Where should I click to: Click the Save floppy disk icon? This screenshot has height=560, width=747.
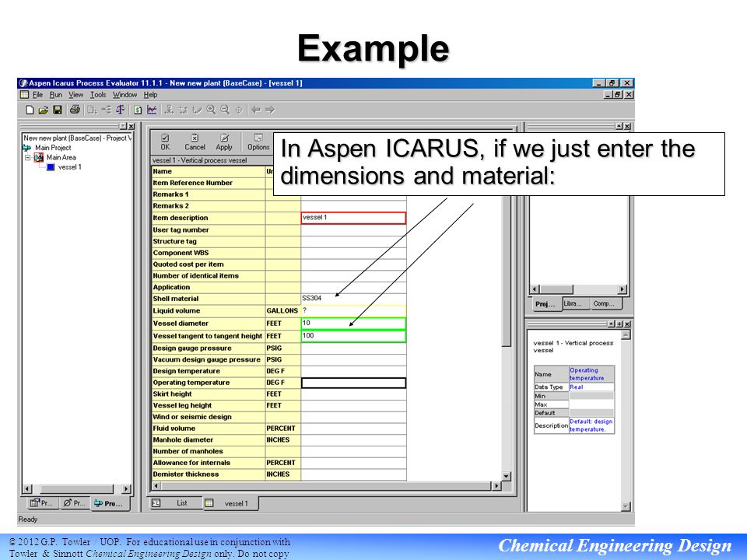(x=57, y=110)
